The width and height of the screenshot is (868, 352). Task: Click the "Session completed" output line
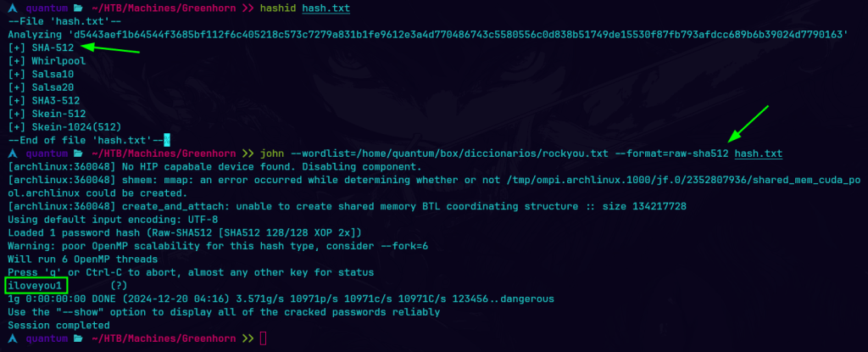click(x=58, y=325)
